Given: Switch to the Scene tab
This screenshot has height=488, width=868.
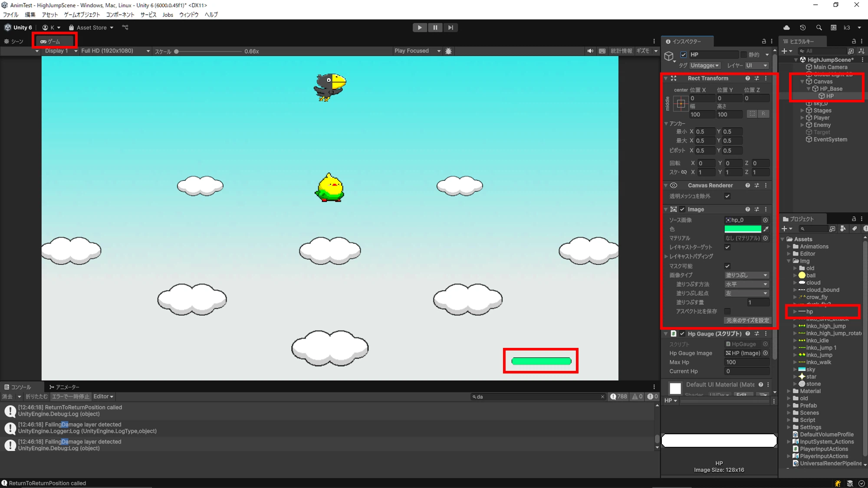Looking at the screenshot, I should tap(14, 41).
